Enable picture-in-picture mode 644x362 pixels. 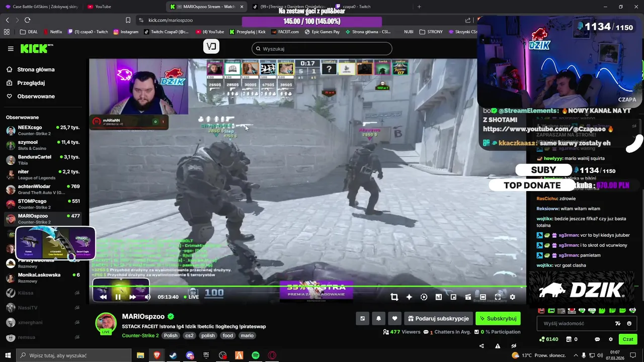click(453, 297)
